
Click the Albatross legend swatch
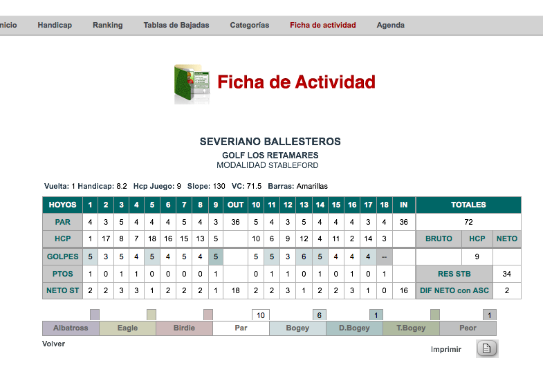[x=71, y=328]
